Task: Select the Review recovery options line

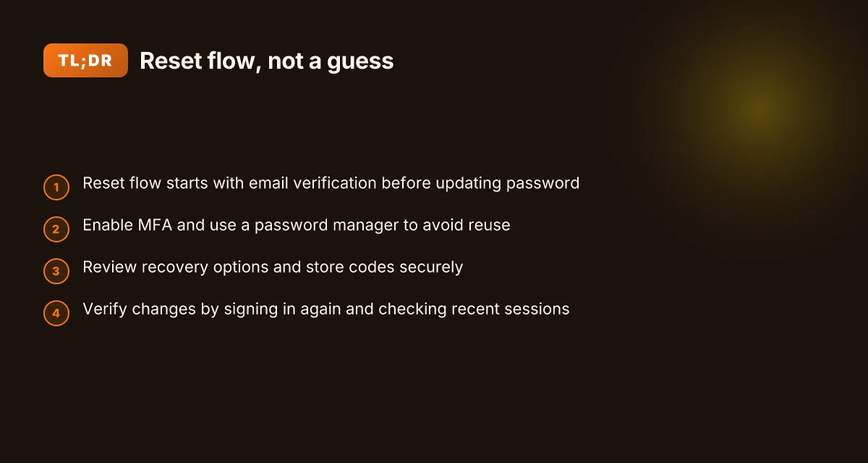Action: (273, 267)
